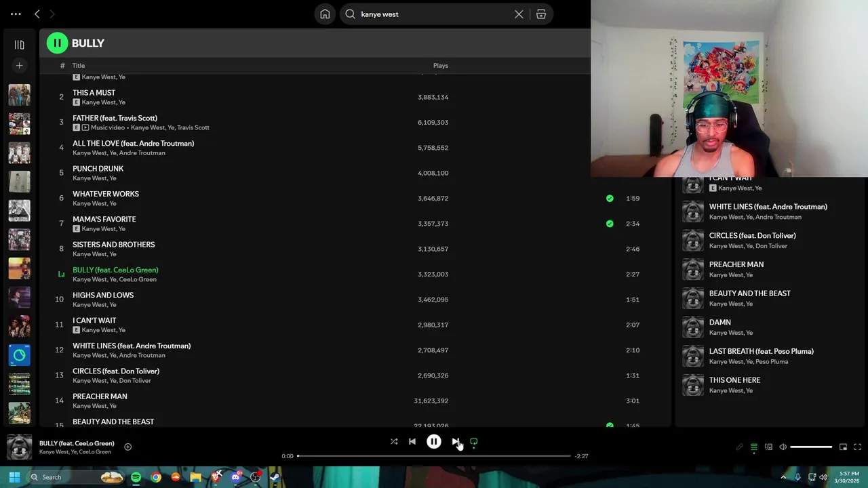This screenshot has height=488, width=868.
Task: Create a new playlist with plus icon
Action: pos(19,66)
